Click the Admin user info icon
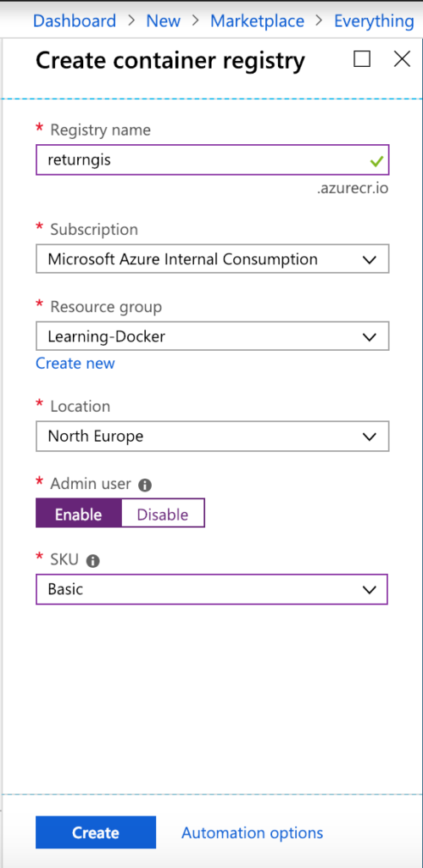 [144, 485]
